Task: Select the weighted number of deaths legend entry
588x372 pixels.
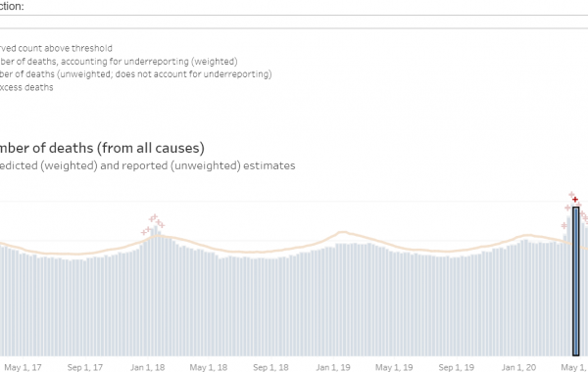Action: tap(119, 62)
